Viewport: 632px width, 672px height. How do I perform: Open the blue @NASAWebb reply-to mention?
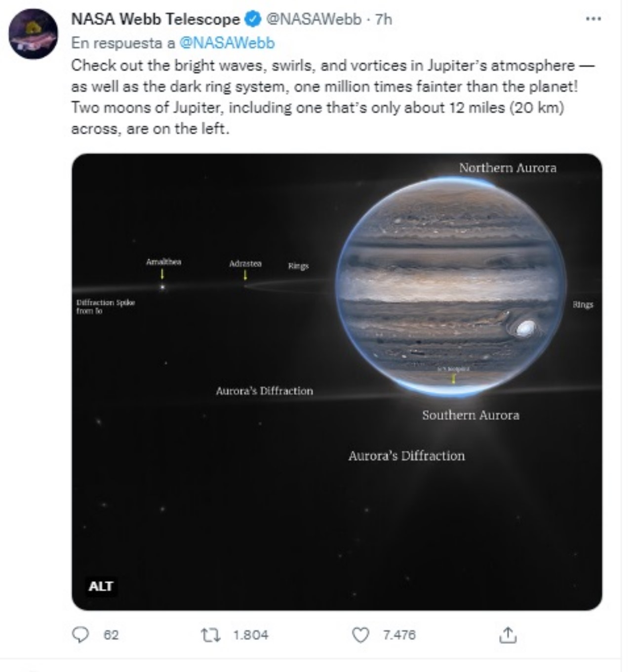click(x=227, y=43)
